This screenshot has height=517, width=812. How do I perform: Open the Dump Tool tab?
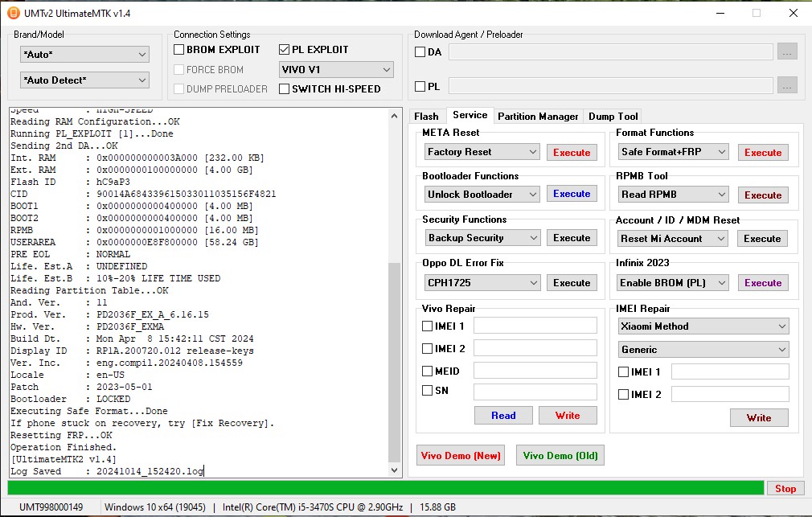(613, 117)
